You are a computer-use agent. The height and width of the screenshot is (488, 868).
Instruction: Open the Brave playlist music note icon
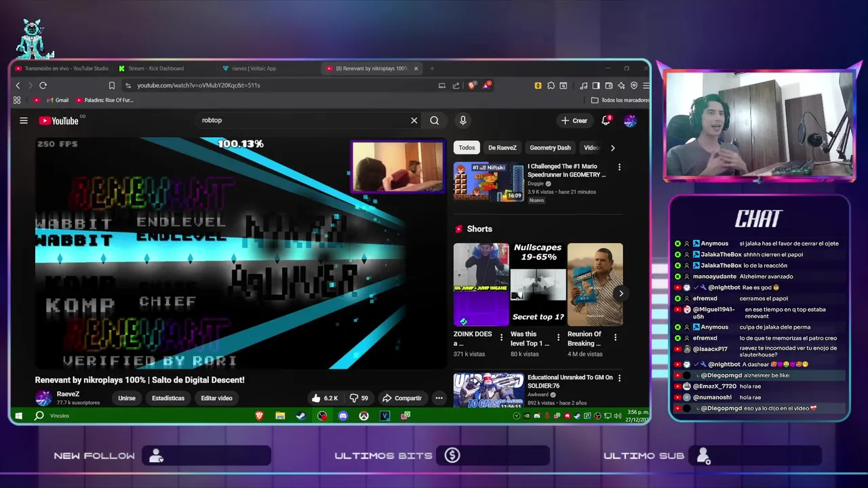coord(583,85)
